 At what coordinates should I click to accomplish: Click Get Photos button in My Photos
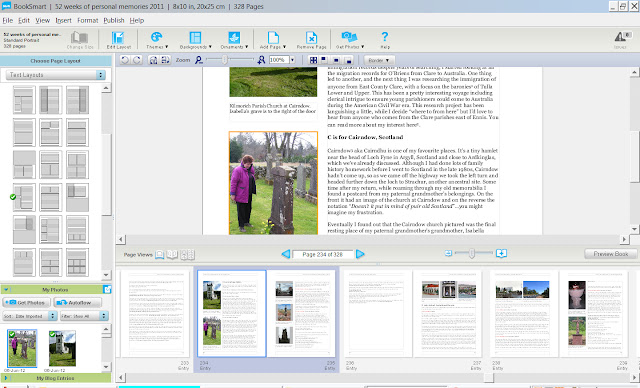27,302
